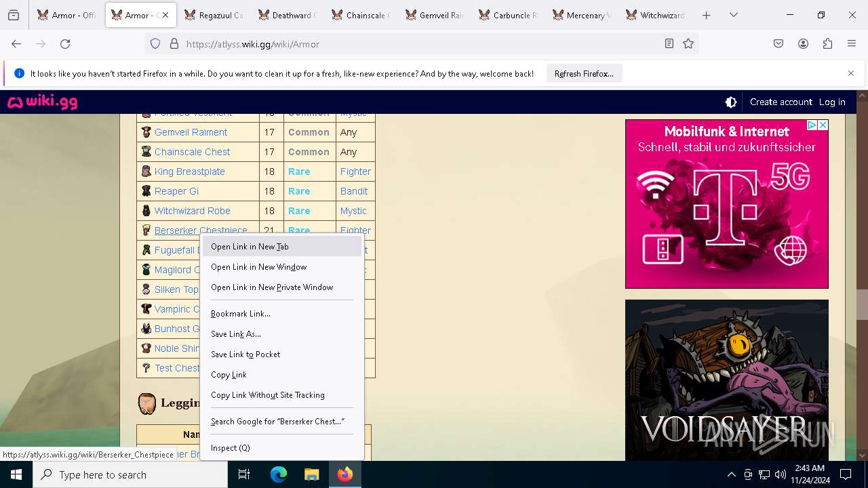
Task: Choose Bookmark Link from context menu
Action: tap(282, 314)
